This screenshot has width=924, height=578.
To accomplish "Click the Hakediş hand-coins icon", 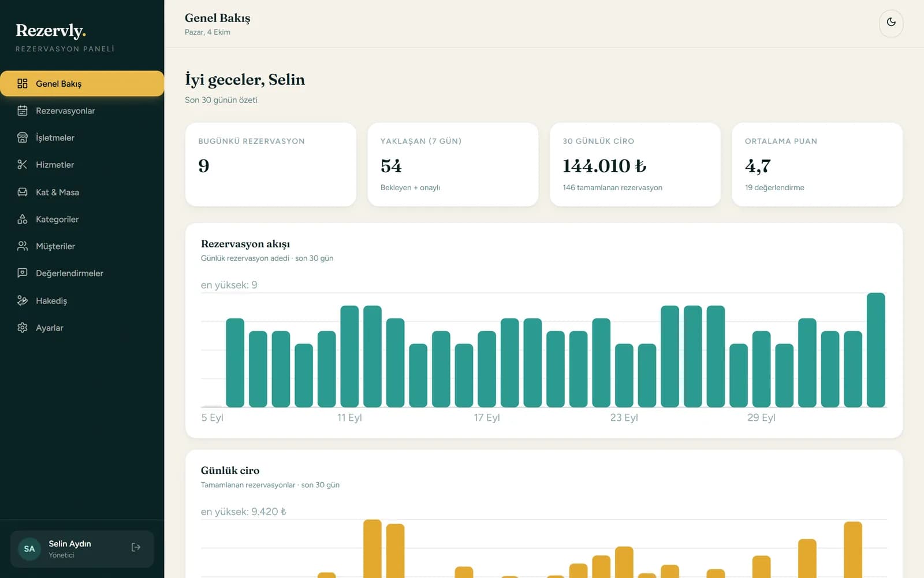I will point(23,301).
